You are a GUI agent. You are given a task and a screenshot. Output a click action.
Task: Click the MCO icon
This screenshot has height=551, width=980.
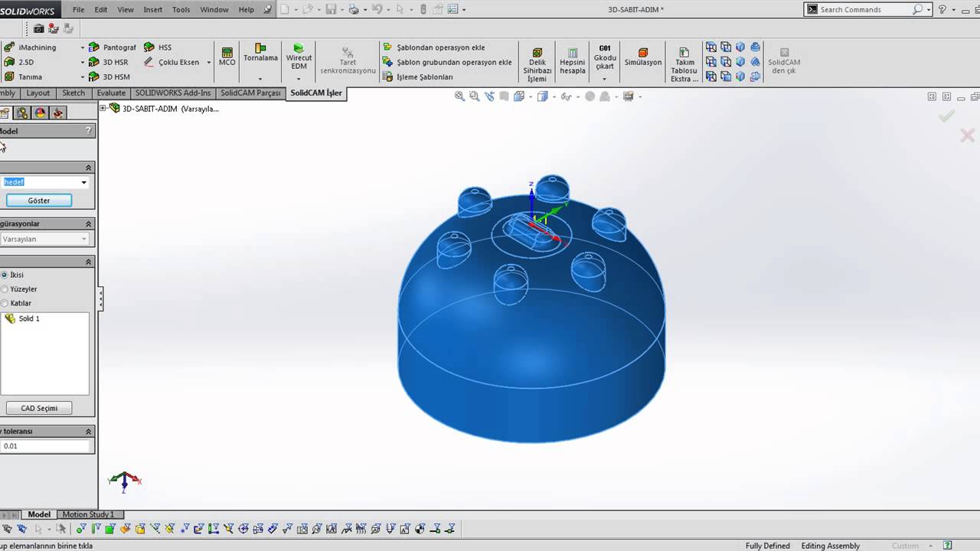tap(227, 57)
